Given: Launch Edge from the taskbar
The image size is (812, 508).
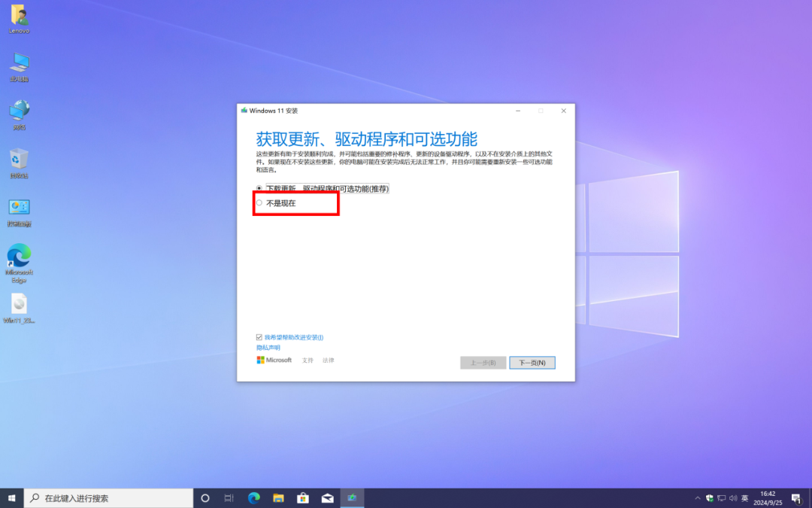Looking at the screenshot, I should pos(254,498).
